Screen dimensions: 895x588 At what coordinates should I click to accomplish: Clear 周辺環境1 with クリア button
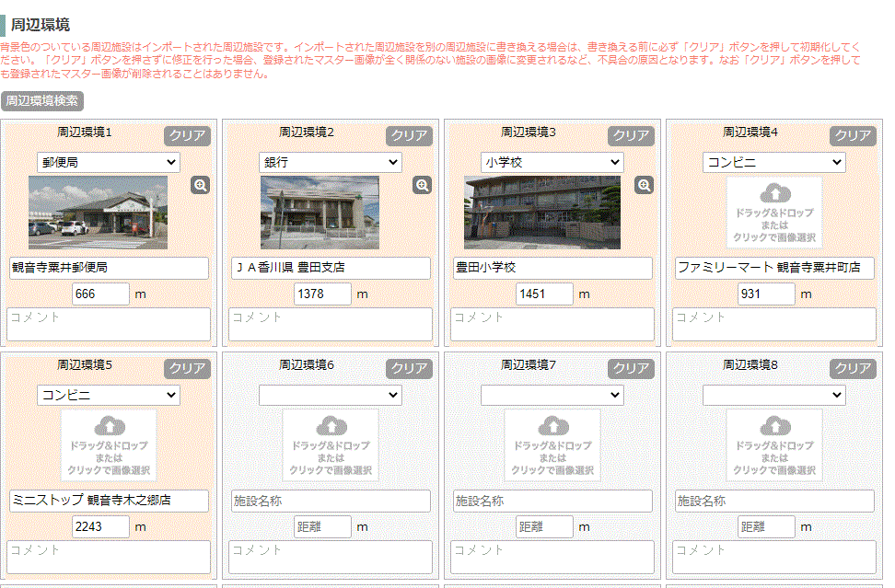(187, 136)
